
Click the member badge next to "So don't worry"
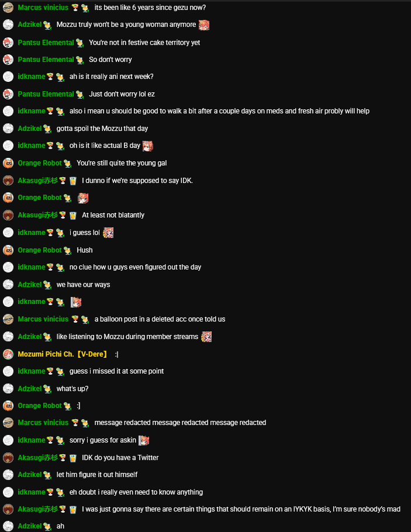pos(80,60)
